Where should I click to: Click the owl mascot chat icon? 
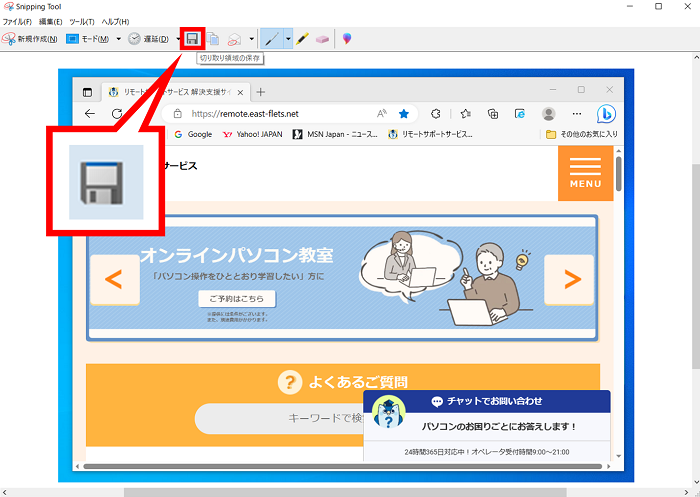pos(388,413)
